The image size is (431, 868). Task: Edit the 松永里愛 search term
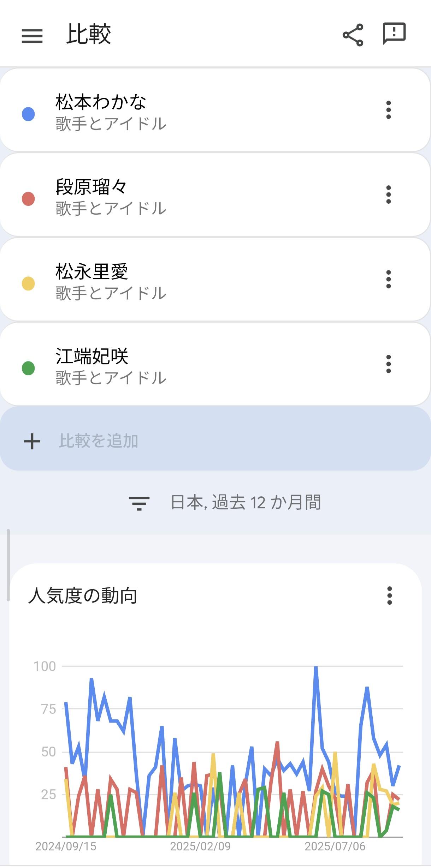coord(92,271)
